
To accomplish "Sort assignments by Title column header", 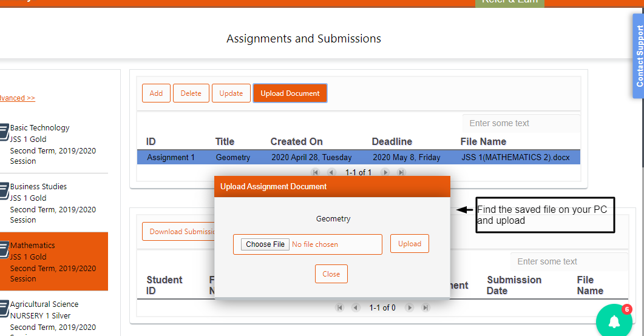I will [225, 141].
